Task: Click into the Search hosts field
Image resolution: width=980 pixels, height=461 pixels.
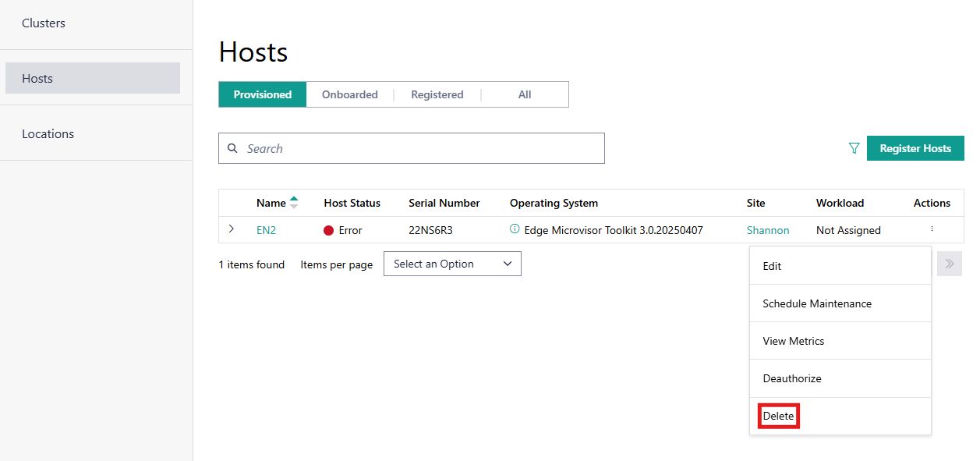Action: [x=421, y=148]
